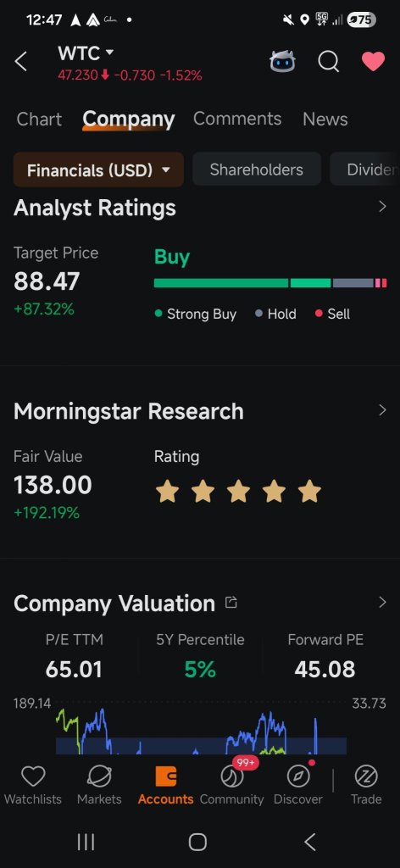Screen dimensions: 400x868
Task: Open the Trade icon
Action: [x=366, y=776]
